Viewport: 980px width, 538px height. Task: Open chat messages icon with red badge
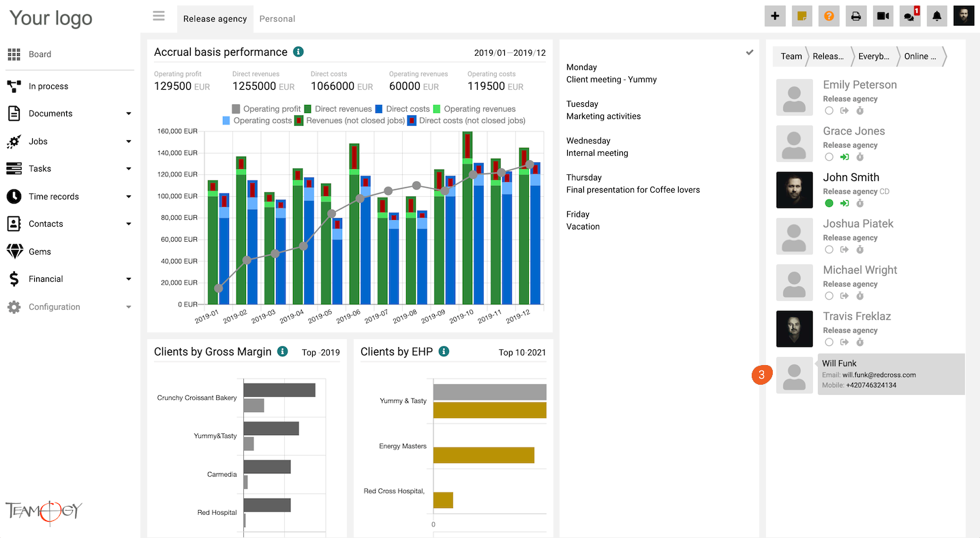909,16
